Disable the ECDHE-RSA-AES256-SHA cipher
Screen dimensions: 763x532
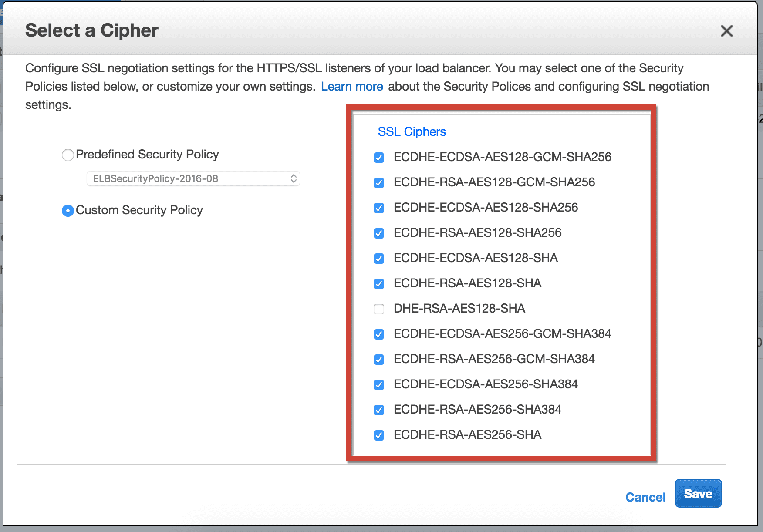coord(379,435)
